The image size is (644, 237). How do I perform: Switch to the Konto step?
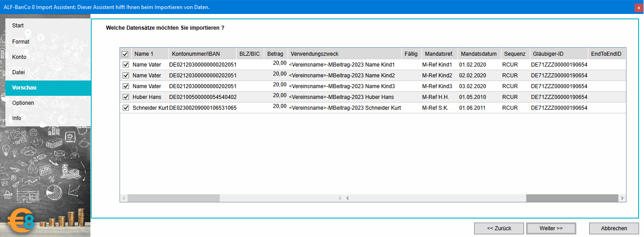point(19,57)
